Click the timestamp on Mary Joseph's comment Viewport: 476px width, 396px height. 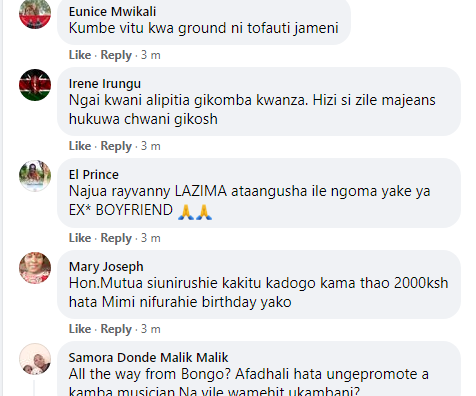coord(151,329)
